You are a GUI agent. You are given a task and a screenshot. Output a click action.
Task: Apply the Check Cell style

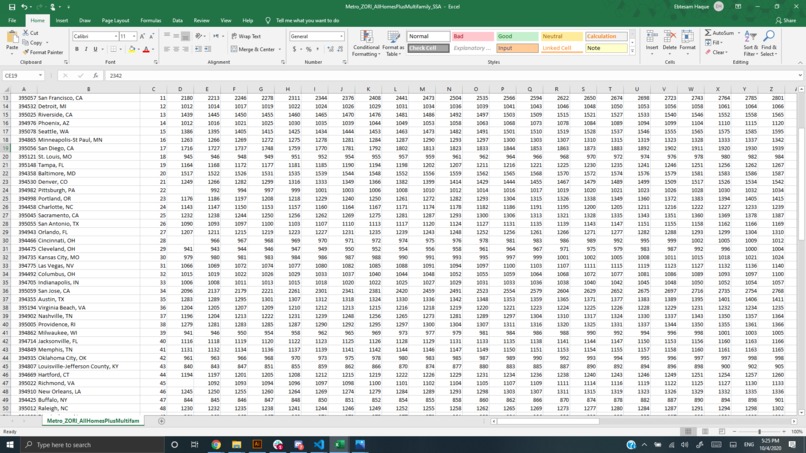pyautogui.click(x=428, y=48)
